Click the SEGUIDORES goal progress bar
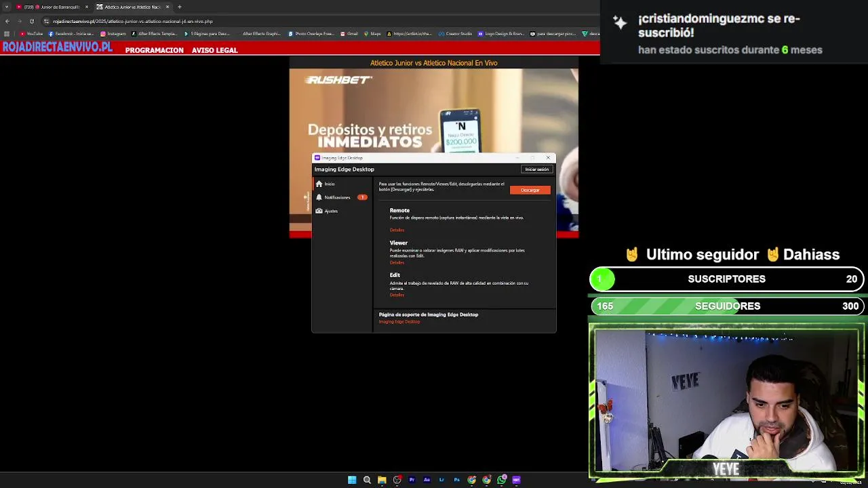 727,306
